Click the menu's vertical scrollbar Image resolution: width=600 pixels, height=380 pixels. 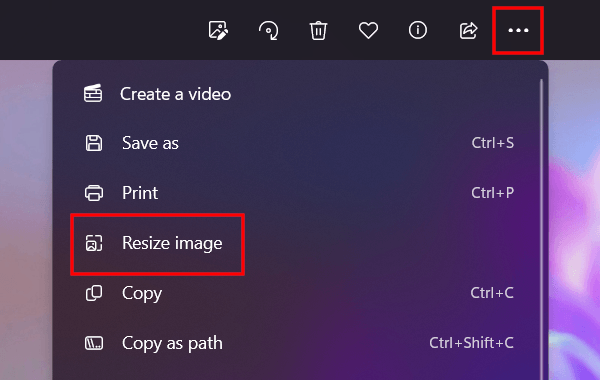[541, 230]
